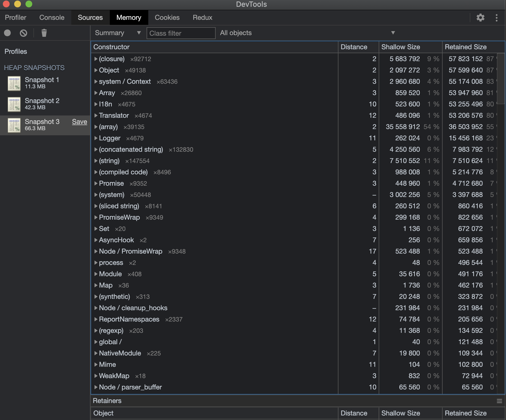The image size is (506, 420).
Task: Expand the AsyncHook row
Action: (x=96, y=240)
